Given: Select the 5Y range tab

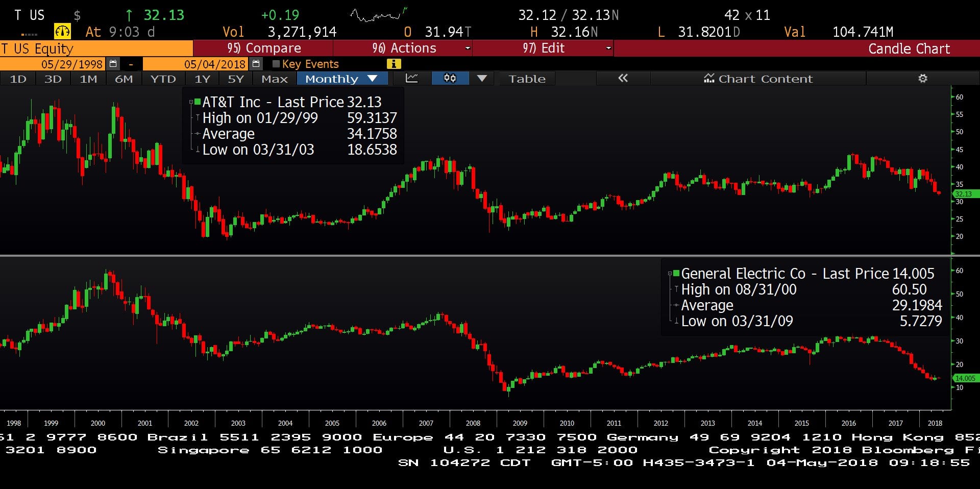Looking at the screenshot, I should (x=236, y=79).
